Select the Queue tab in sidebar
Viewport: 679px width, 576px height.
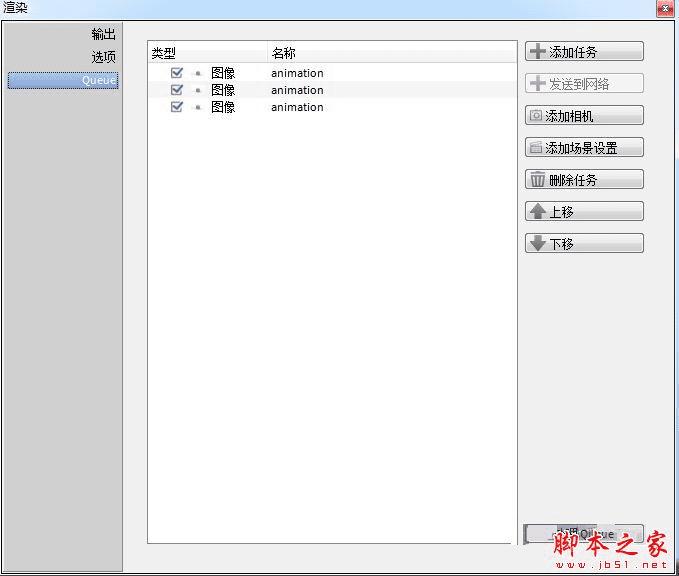pos(63,81)
